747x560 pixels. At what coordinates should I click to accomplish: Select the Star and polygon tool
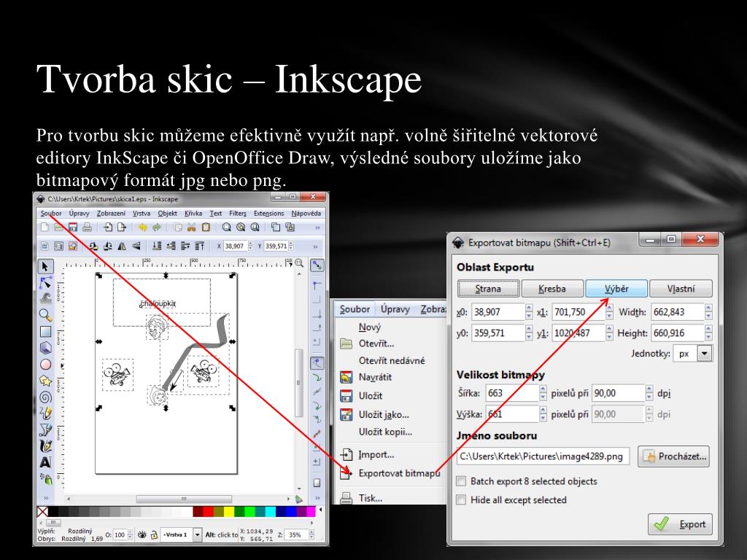coord(45,381)
